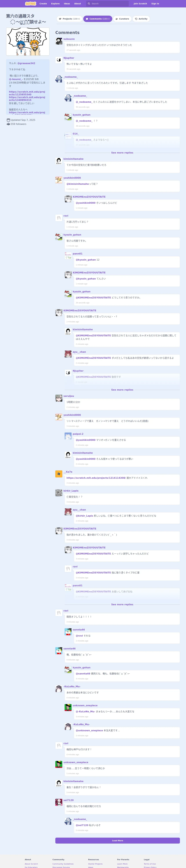Open subuunn's profile avatar
This screenshot has height=868, width=186.
[x=59, y=41]
